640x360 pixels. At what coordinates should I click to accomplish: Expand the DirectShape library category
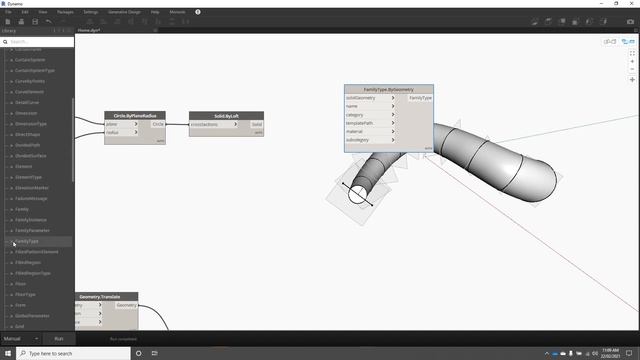11,134
